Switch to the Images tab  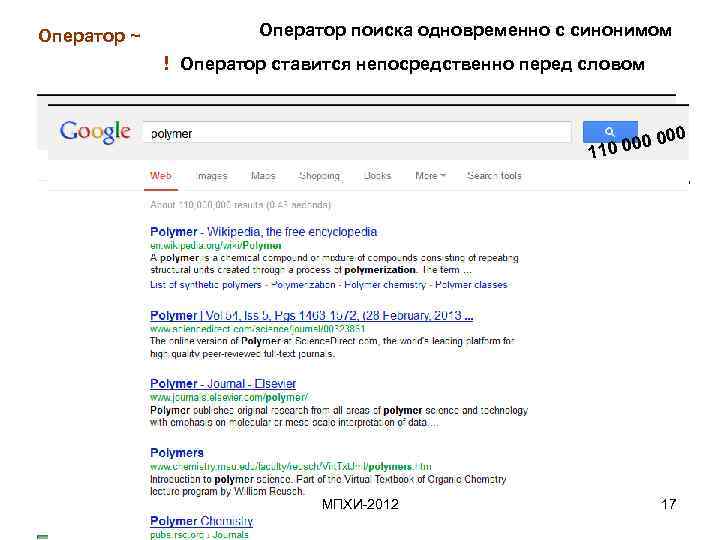[x=213, y=176]
